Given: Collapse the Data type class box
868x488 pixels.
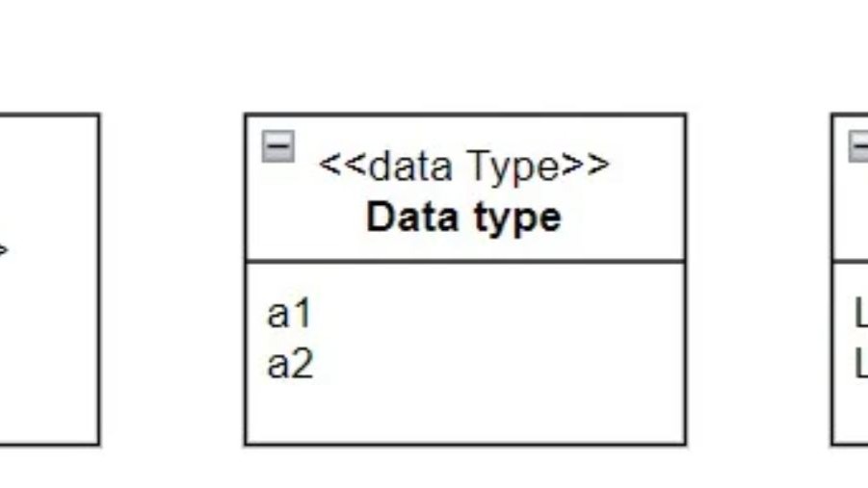Looking at the screenshot, I should point(277,147).
